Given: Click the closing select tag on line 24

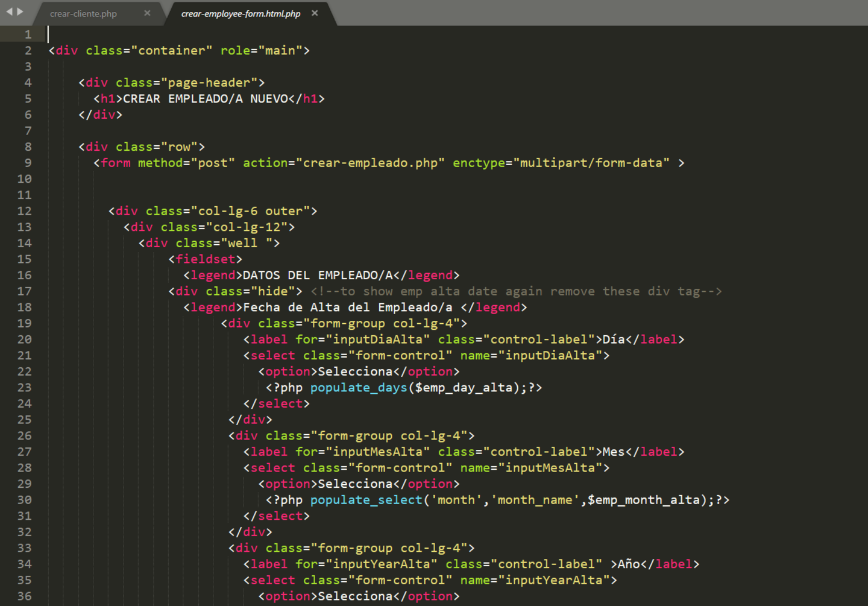Looking at the screenshot, I should click(277, 404).
